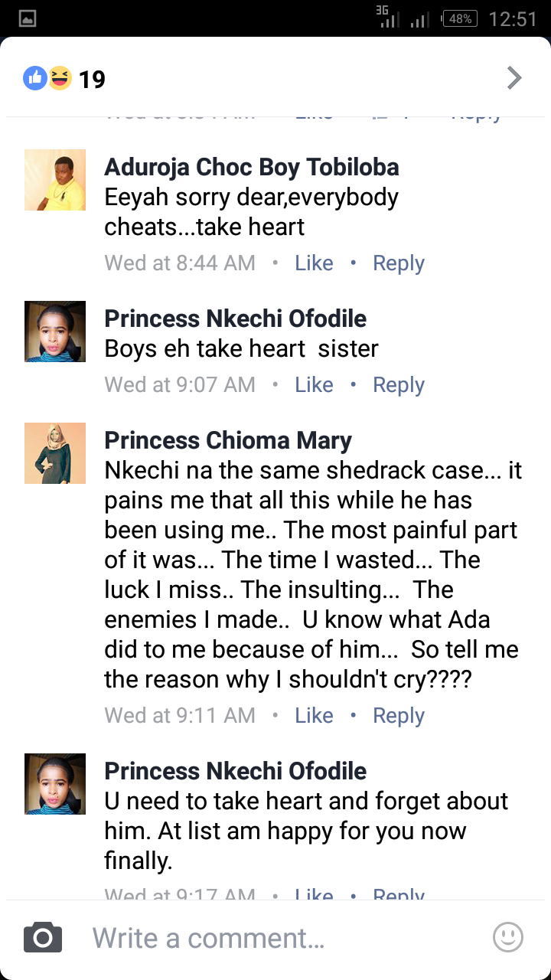Reply to Aduroja Choc Boy Tobiloba's comment
Screen dimensions: 551x980
[398, 263]
